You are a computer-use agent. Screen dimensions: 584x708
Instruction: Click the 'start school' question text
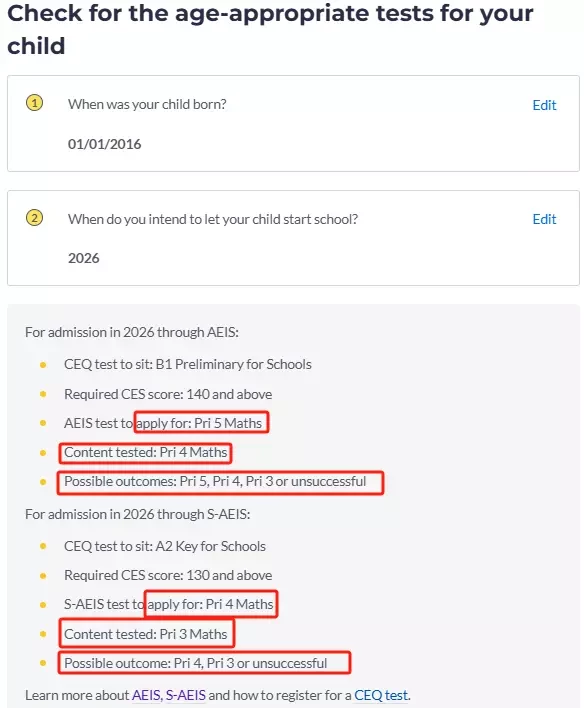[x=213, y=219]
